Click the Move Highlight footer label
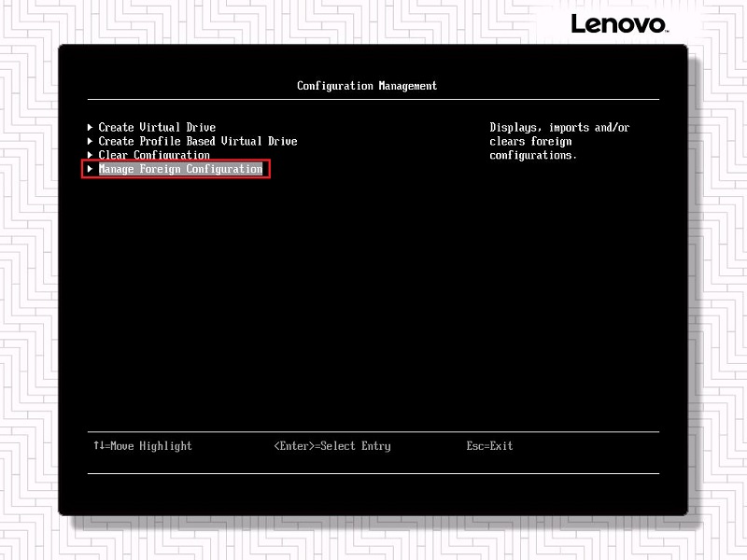Image resolution: width=747 pixels, height=560 pixels. pyautogui.click(x=150, y=446)
